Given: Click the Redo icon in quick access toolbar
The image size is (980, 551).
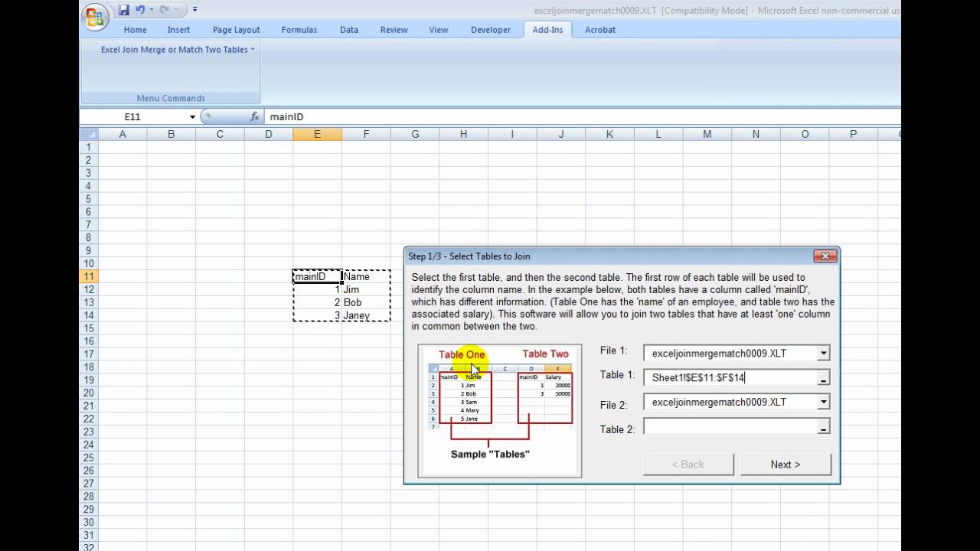Looking at the screenshot, I should click(x=163, y=10).
